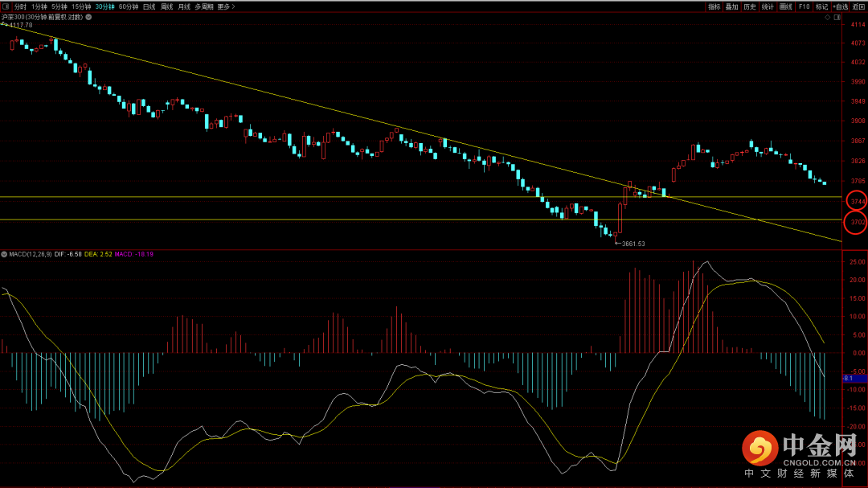868x488 pixels.
Task: Click the 标记 mark button
Action: 821,6
